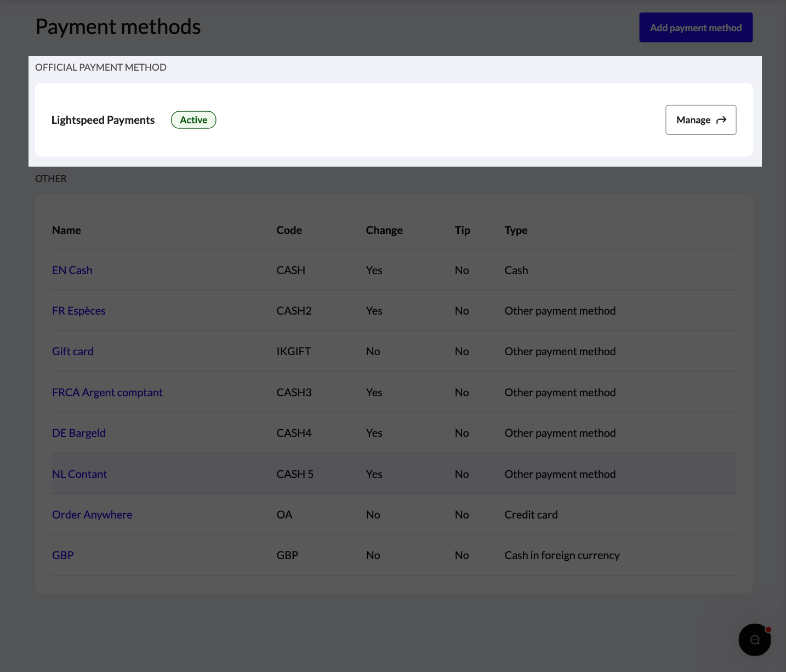This screenshot has height=672, width=786.
Task: Open FRCA Argent comptant payment method
Action: point(107,392)
